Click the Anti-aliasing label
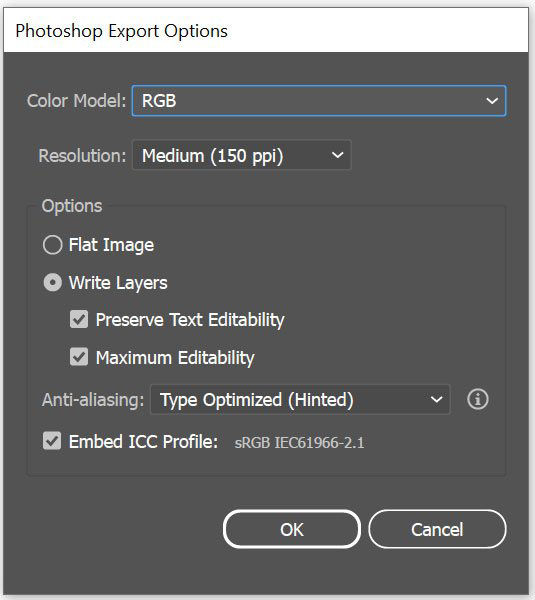Viewport: 535px width, 600px height. [x=93, y=400]
